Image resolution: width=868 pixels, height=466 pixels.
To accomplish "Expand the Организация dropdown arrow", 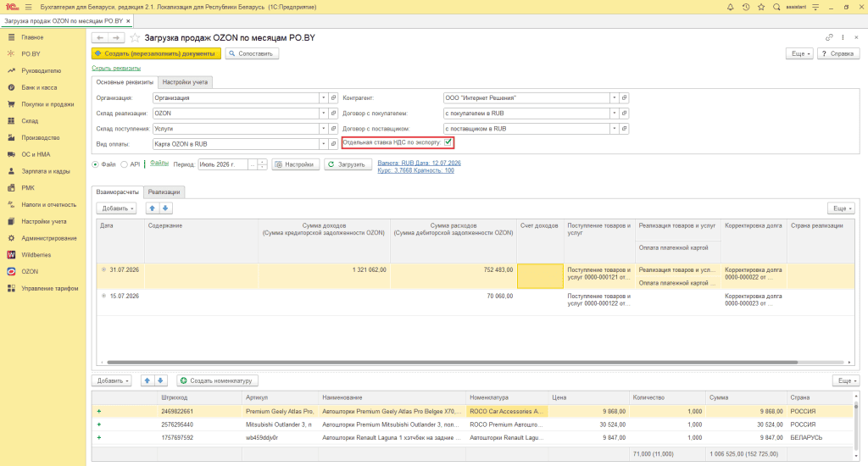I will [x=323, y=98].
